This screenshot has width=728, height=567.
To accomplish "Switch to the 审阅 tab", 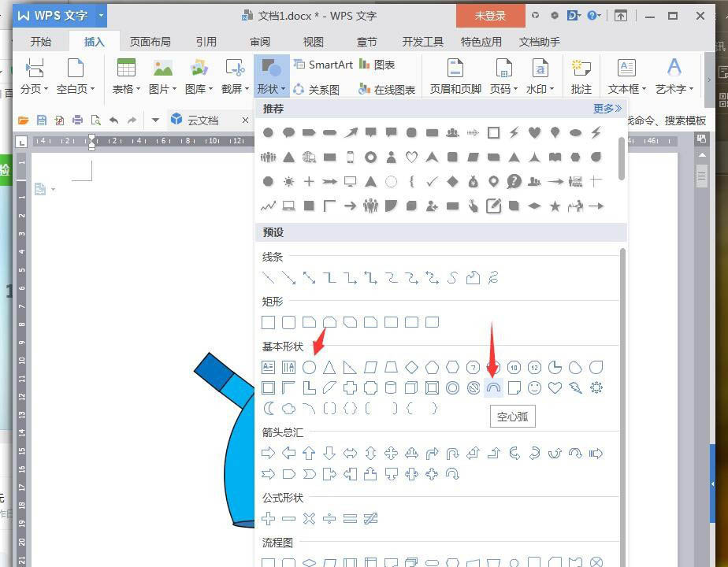I will [x=259, y=42].
